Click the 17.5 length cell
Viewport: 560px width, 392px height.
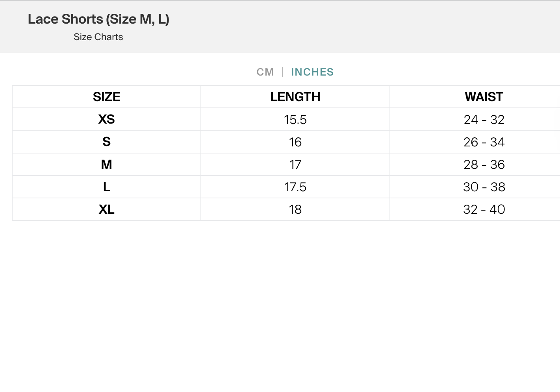pos(295,187)
